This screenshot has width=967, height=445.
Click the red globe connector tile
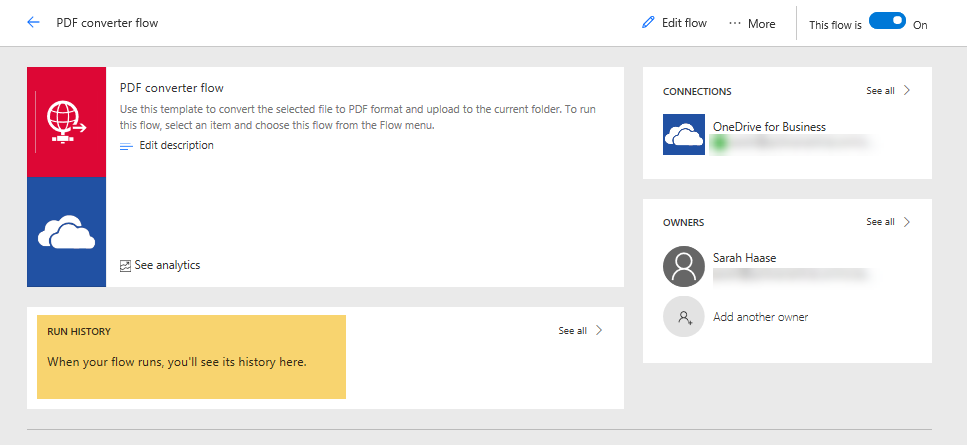tap(67, 122)
